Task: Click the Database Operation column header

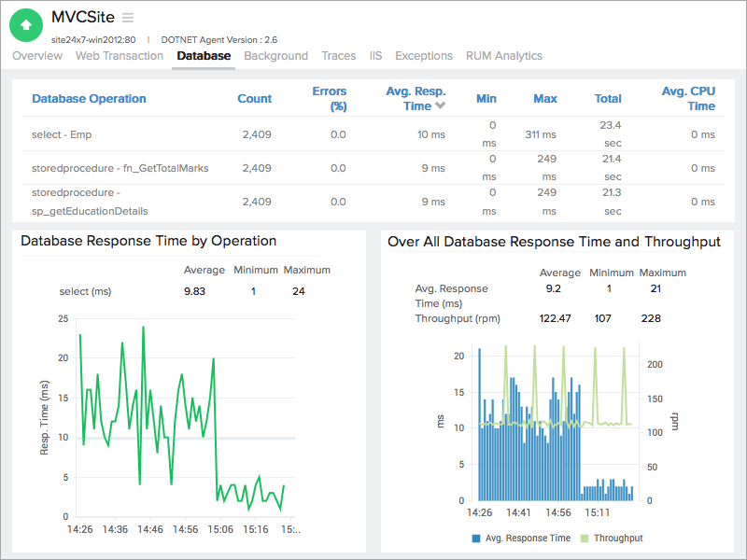Action: [x=90, y=98]
